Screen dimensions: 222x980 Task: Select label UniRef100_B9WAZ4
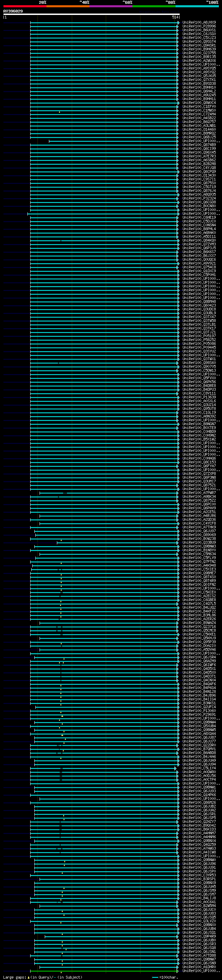(x=199, y=622)
